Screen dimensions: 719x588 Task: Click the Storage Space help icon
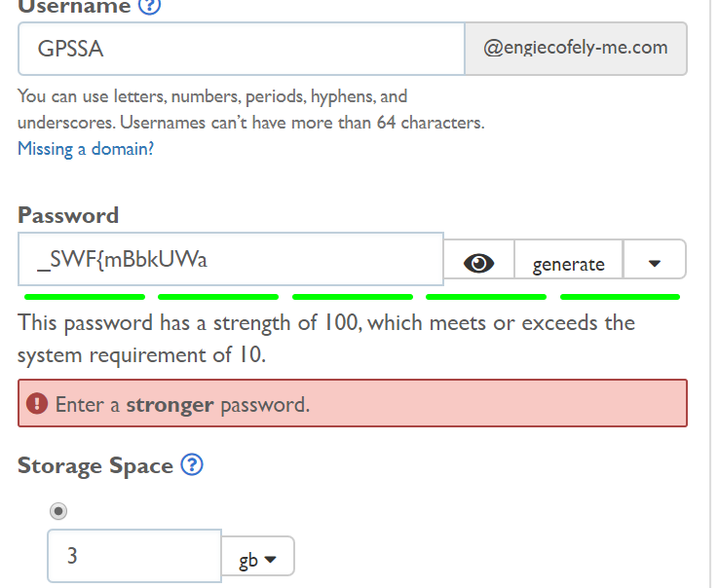(192, 465)
